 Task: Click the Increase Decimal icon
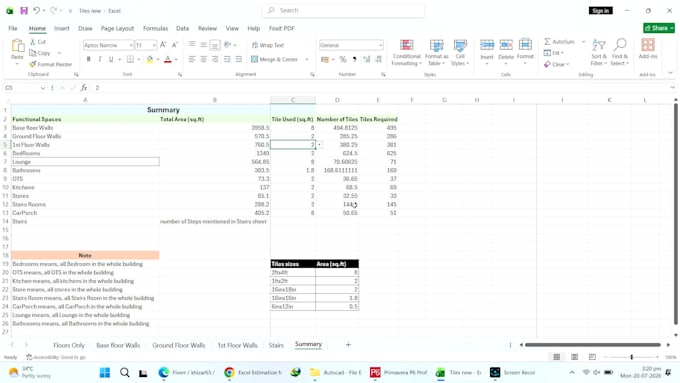[366, 59]
